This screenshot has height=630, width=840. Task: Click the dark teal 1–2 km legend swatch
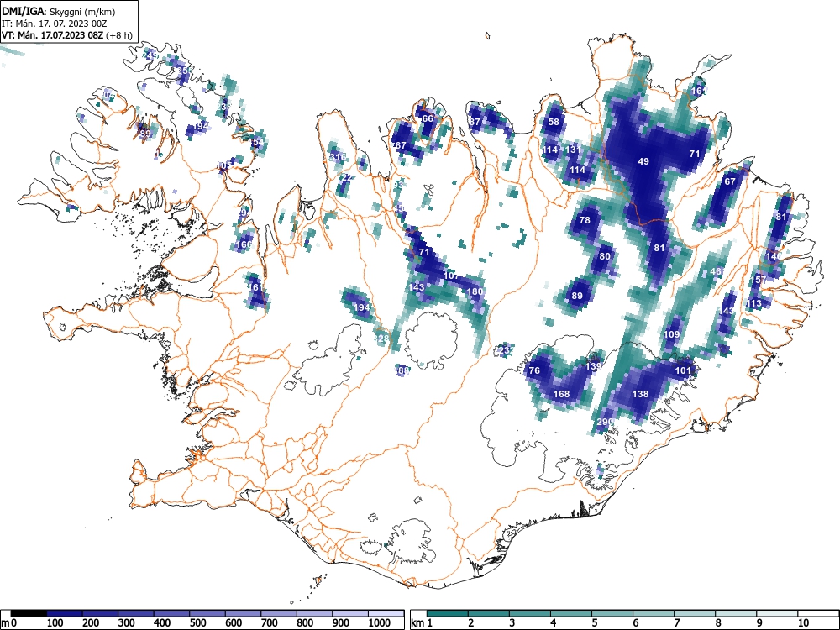[x=448, y=613]
